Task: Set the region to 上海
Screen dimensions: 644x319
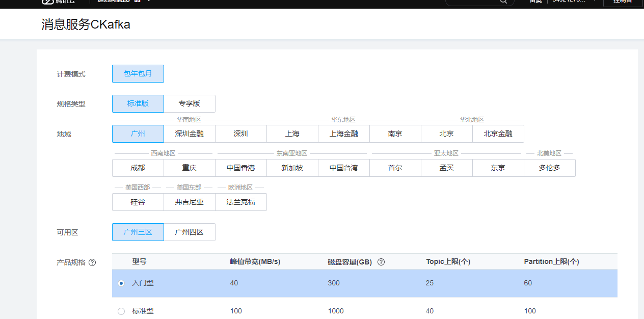Action: coord(292,134)
